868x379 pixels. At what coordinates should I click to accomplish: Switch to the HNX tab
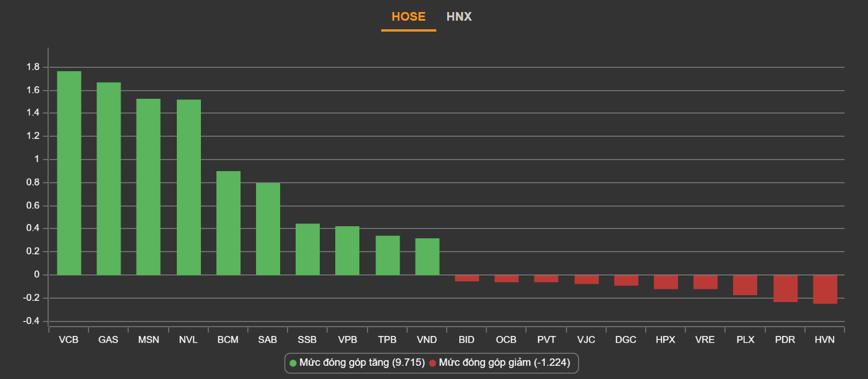click(459, 17)
